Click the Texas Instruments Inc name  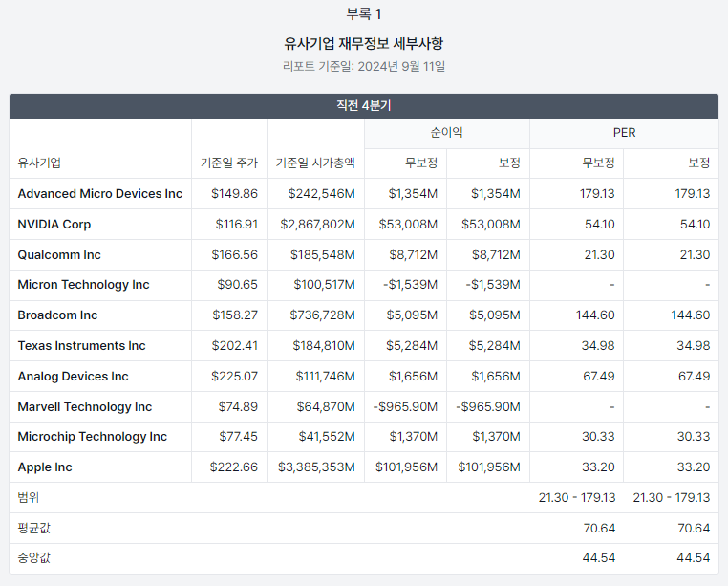[82, 346]
